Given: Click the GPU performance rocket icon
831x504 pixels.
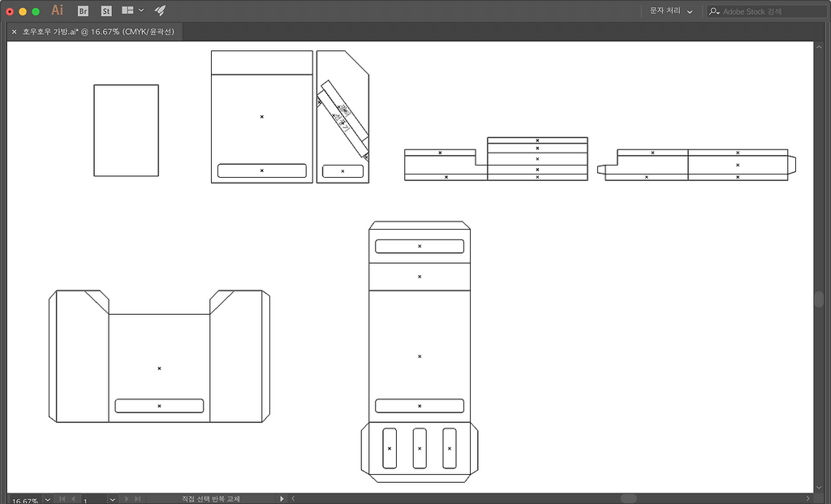Looking at the screenshot, I should pos(160,10).
